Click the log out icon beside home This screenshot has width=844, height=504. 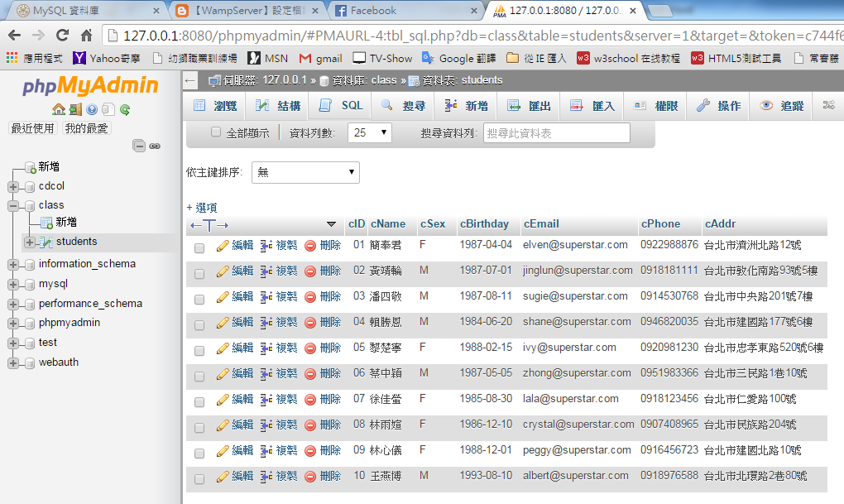(75, 110)
